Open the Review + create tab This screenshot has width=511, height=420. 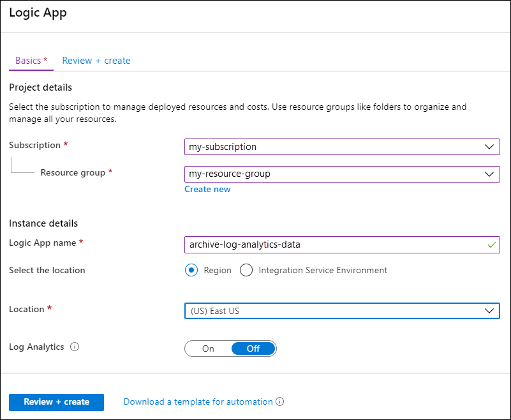pyautogui.click(x=96, y=61)
